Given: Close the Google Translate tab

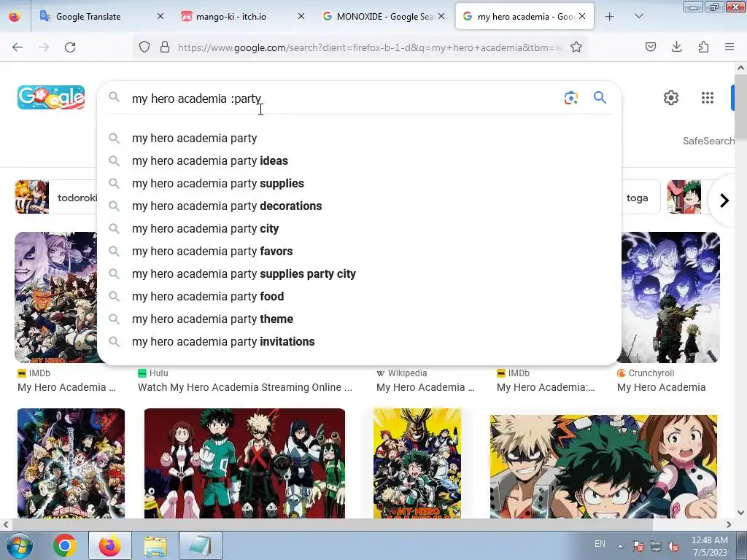Looking at the screenshot, I should [x=160, y=17].
